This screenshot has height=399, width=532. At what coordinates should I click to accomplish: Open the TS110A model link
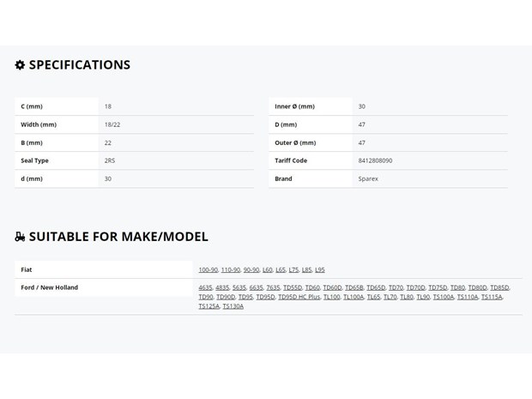467,297
